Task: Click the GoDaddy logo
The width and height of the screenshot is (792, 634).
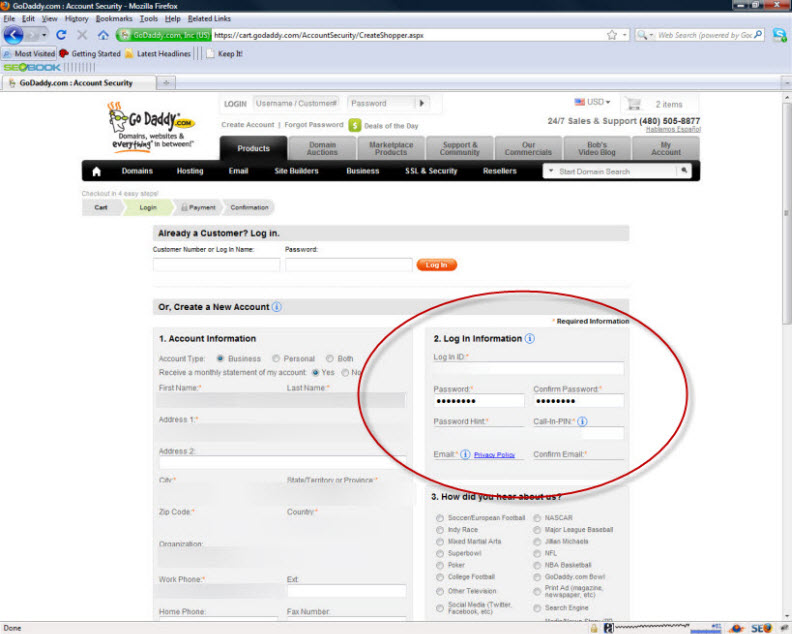Action: coord(152,125)
